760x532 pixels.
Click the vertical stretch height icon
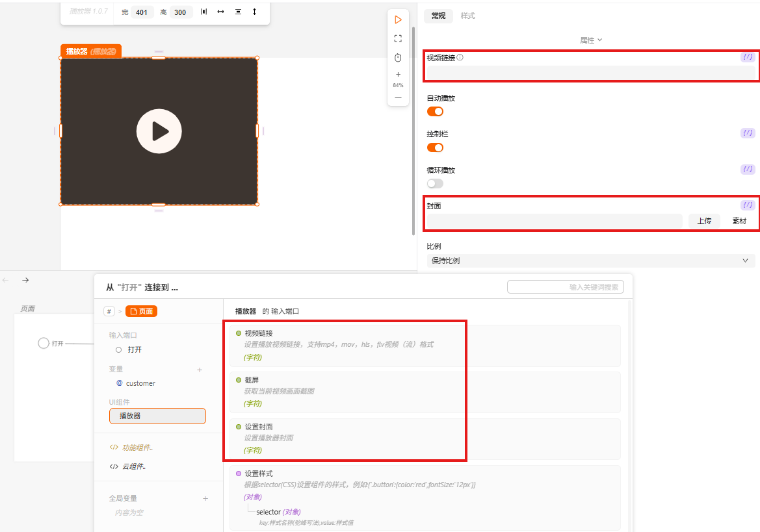click(x=254, y=12)
